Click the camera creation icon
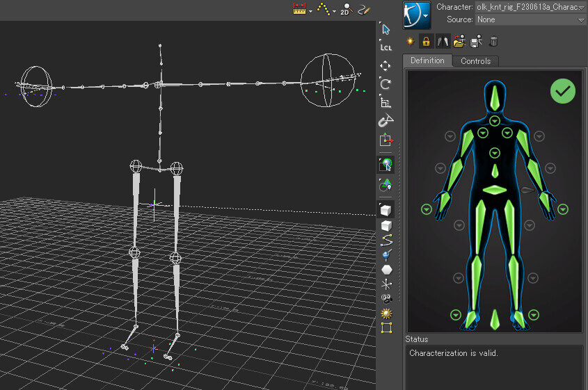The height and width of the screenshot is (390, 588). tap(387, 299)
